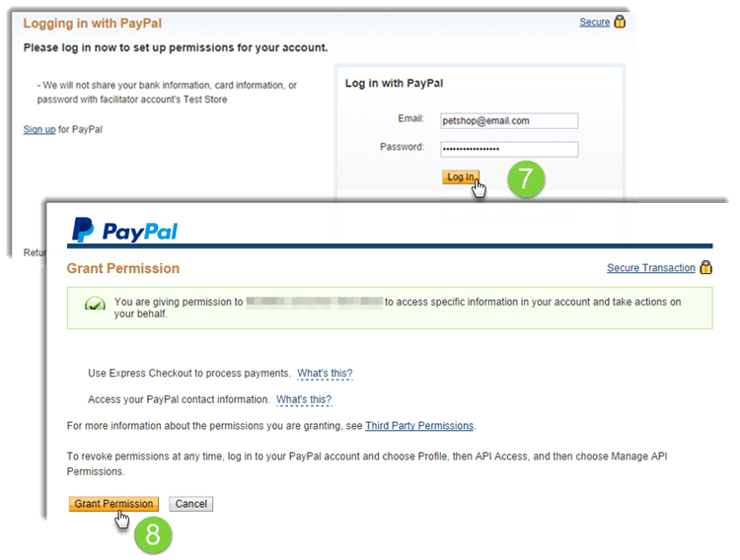Focus the Email input field
This screenshot has height=560, width=740.
[509, 121]
